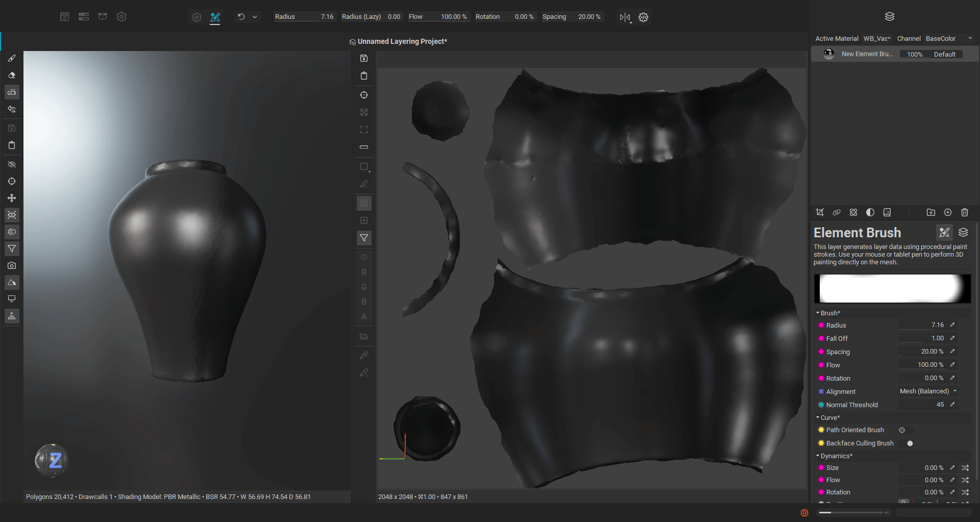Click the funnel filter icon in UV toolbar
This screenshot has width=980, height=522.
364,238
